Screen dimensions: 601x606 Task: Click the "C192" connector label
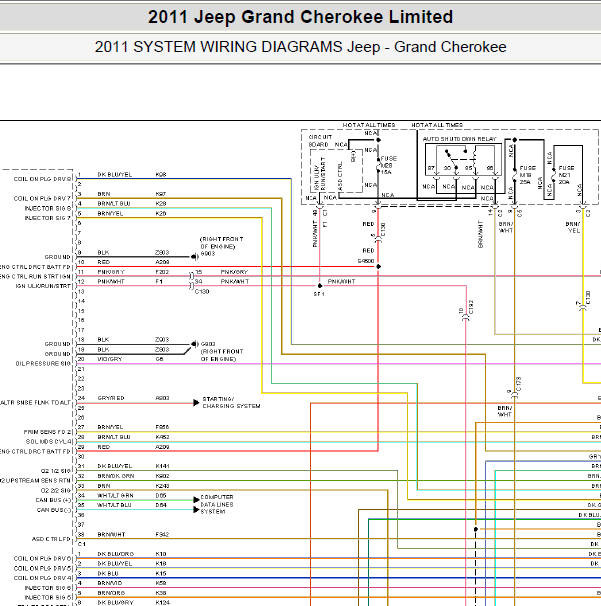471,307
